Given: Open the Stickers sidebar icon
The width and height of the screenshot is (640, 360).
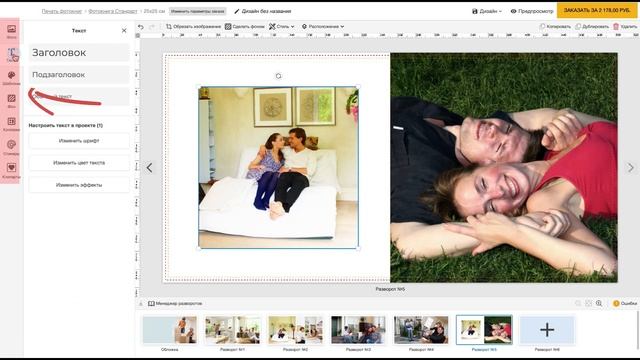Looking at the screenshot, I should (11, 147).
